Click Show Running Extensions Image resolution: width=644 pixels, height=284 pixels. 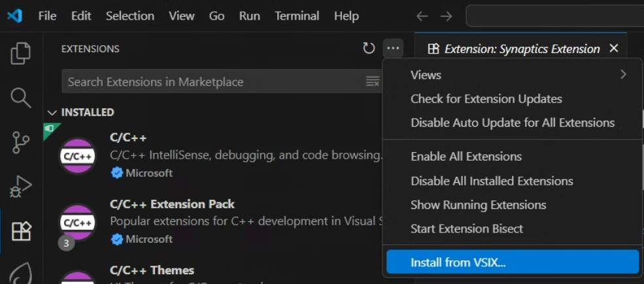coord(478,205)
